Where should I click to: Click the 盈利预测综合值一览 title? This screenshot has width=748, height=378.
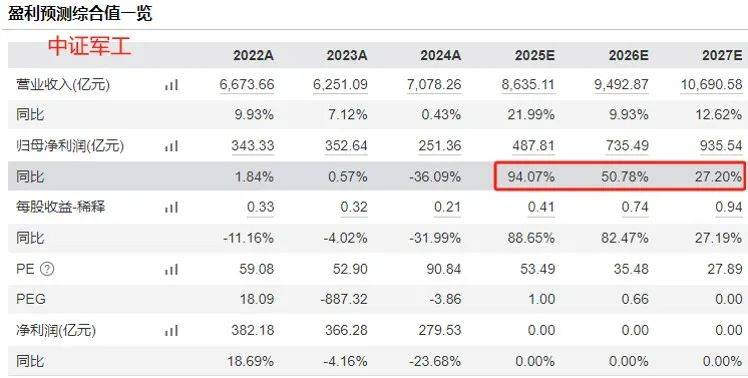80,13
